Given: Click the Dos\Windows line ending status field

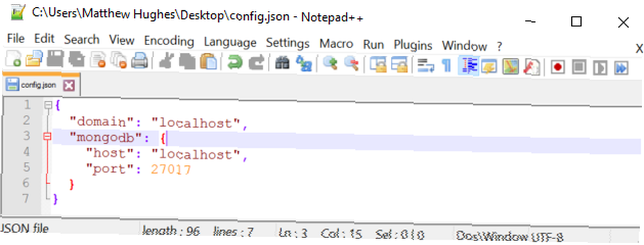Looking at the screenshot, I should point(492,237).
